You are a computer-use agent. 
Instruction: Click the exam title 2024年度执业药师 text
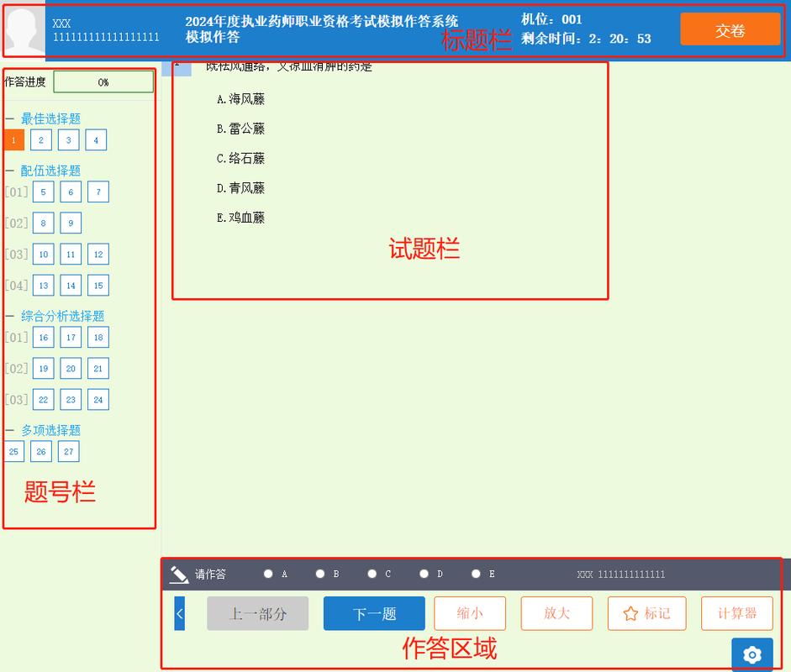point(321,22)
